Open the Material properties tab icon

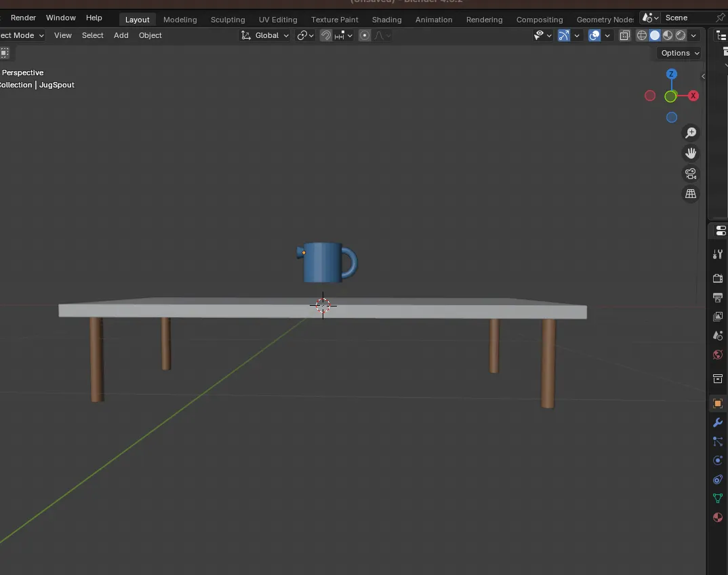(x=718, y=517)
